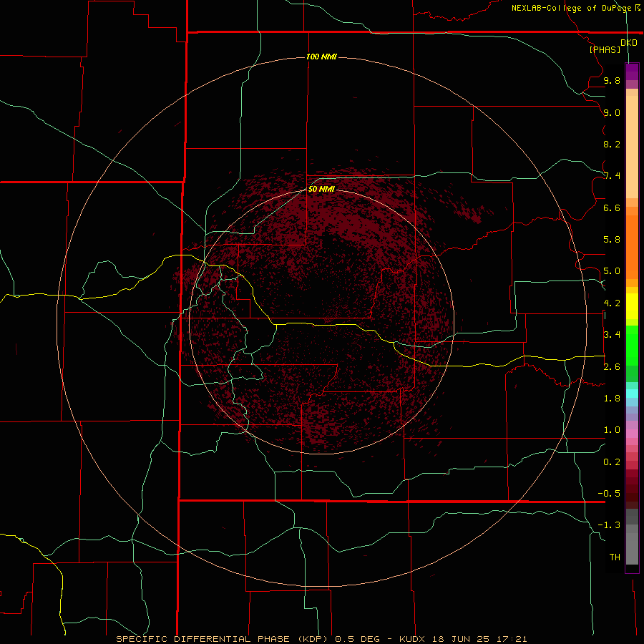
Task: Pick the pink segment of the color bar
Action: click(632, 434)
